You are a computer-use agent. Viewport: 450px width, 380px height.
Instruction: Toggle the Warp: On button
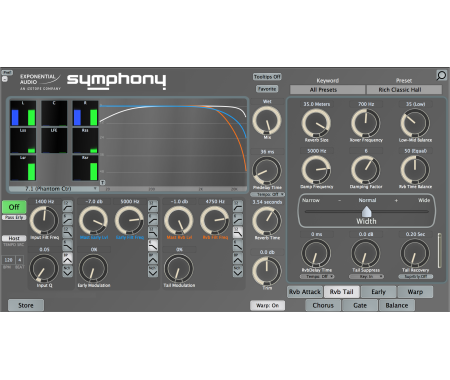[x=267, y=305]
